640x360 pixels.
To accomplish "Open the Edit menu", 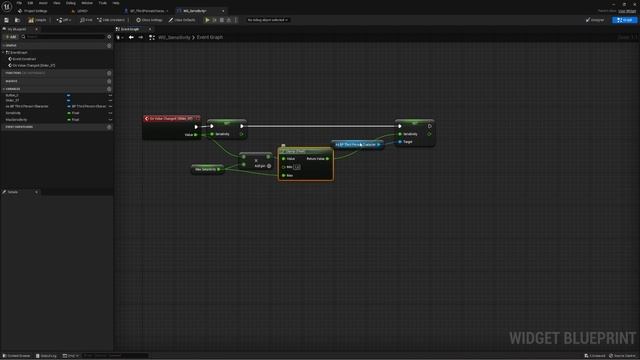I will coord(30,3).
